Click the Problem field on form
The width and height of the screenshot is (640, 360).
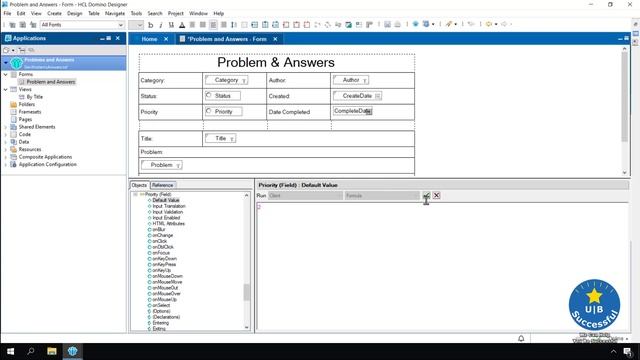162,165
